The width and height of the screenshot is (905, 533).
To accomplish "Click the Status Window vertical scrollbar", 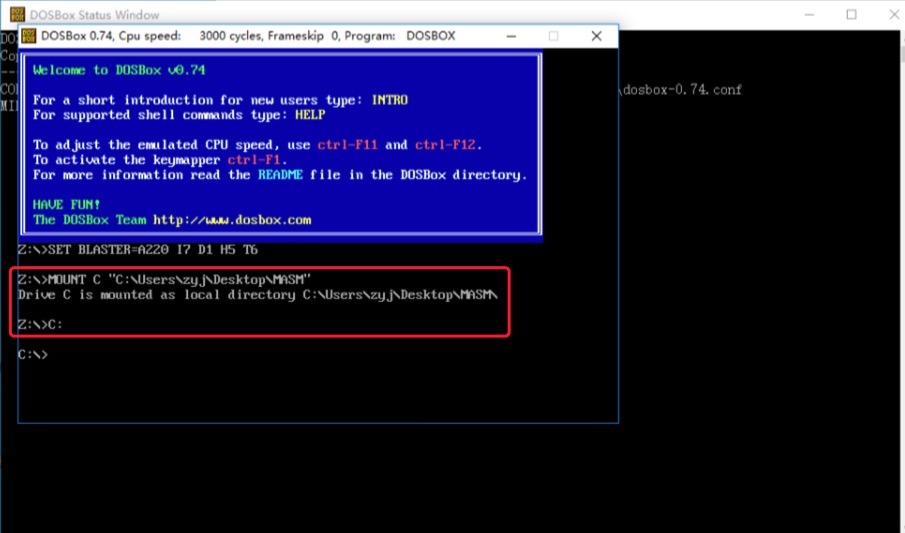I will coord(902,282).
